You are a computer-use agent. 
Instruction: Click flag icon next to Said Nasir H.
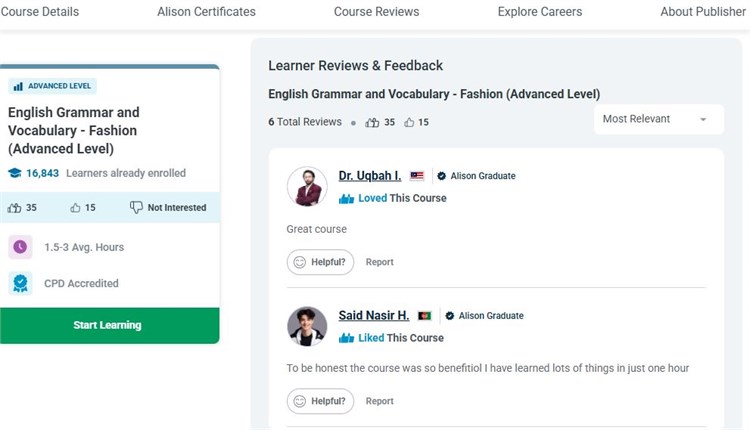coord(425,316)
